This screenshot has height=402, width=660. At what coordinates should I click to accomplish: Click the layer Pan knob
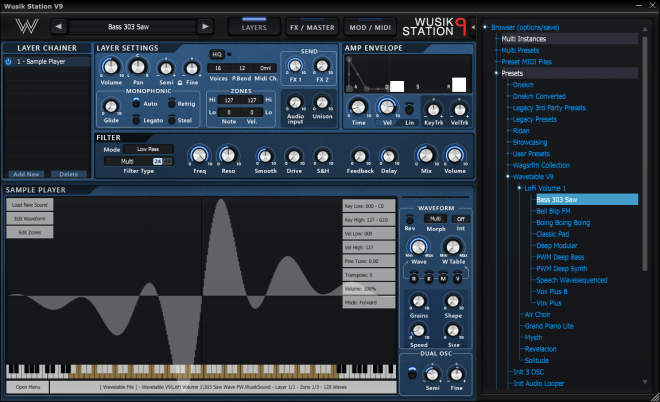138,67
